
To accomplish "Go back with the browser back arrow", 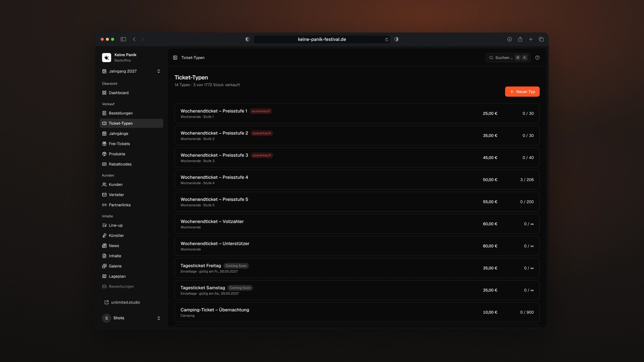I will pos(134,39).
